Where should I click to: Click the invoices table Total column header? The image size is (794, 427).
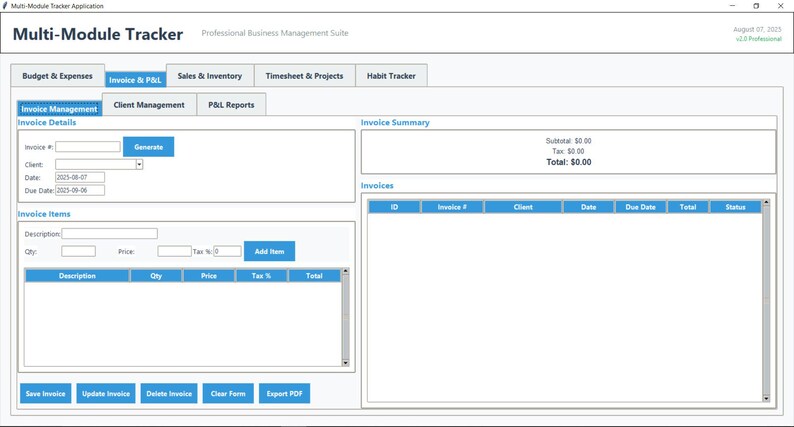(688, 207)
